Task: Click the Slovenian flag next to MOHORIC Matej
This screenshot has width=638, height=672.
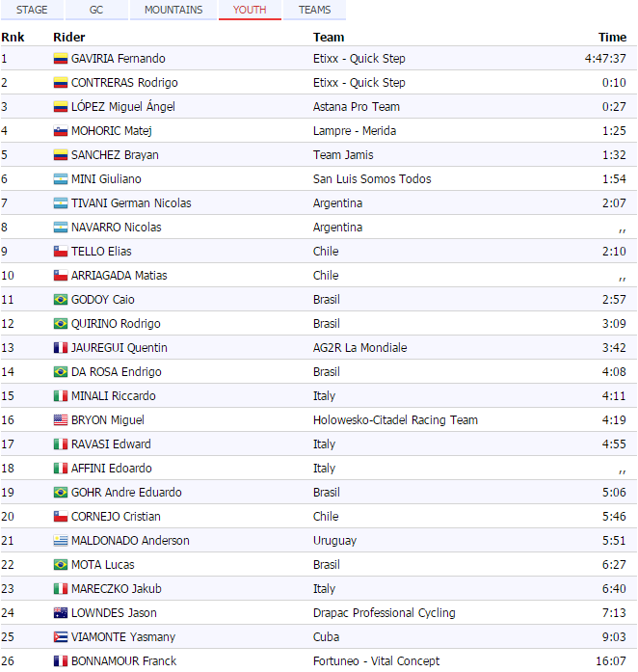Action: [60, 131]
